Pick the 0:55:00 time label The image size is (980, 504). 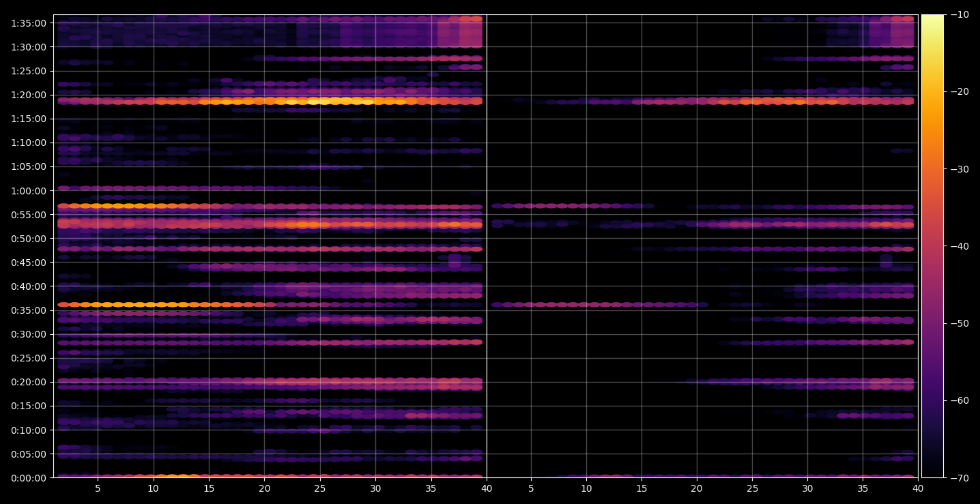click(x=29, y=215)
